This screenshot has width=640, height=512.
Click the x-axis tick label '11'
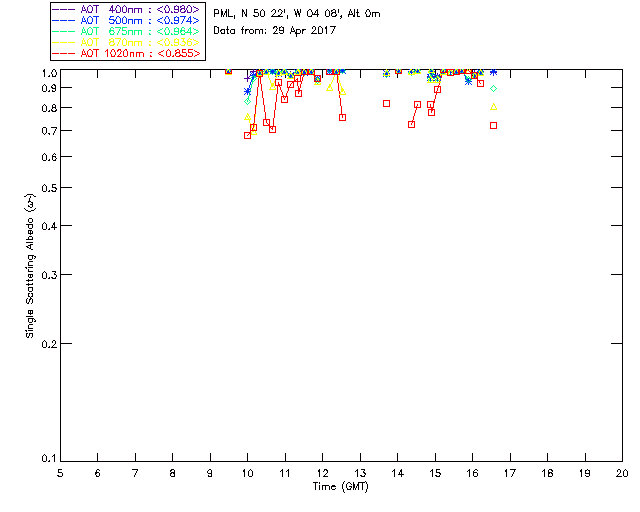tap(285, 473)
